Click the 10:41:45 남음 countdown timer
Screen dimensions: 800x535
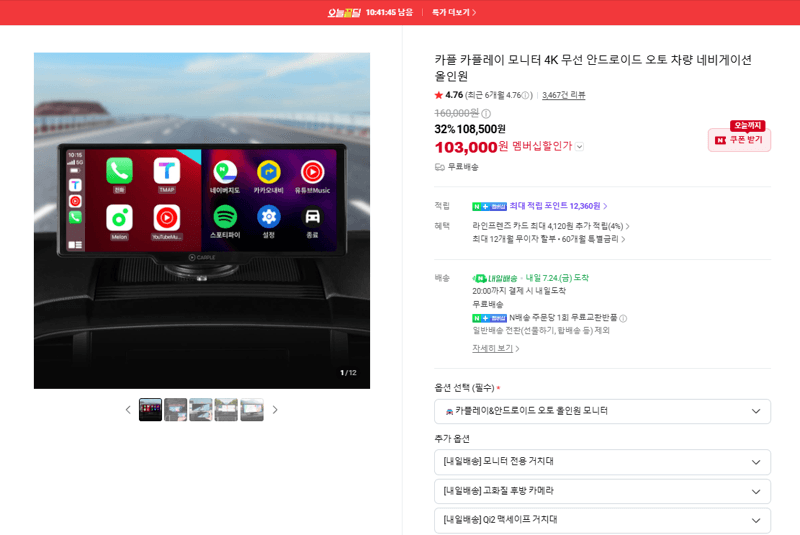coord(389,12)
